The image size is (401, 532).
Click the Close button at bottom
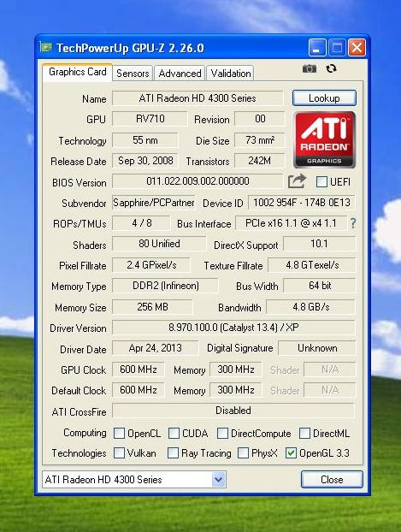point(332,480)
